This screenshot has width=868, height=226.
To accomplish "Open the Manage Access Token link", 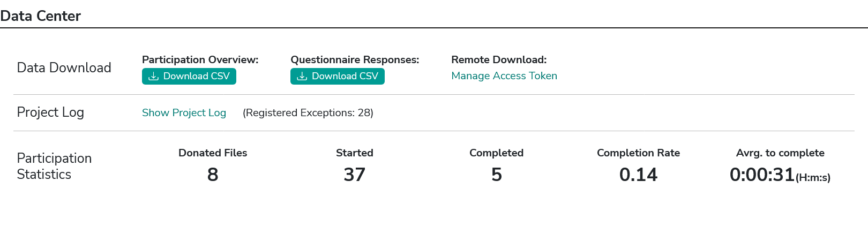I will coord(504,76).
